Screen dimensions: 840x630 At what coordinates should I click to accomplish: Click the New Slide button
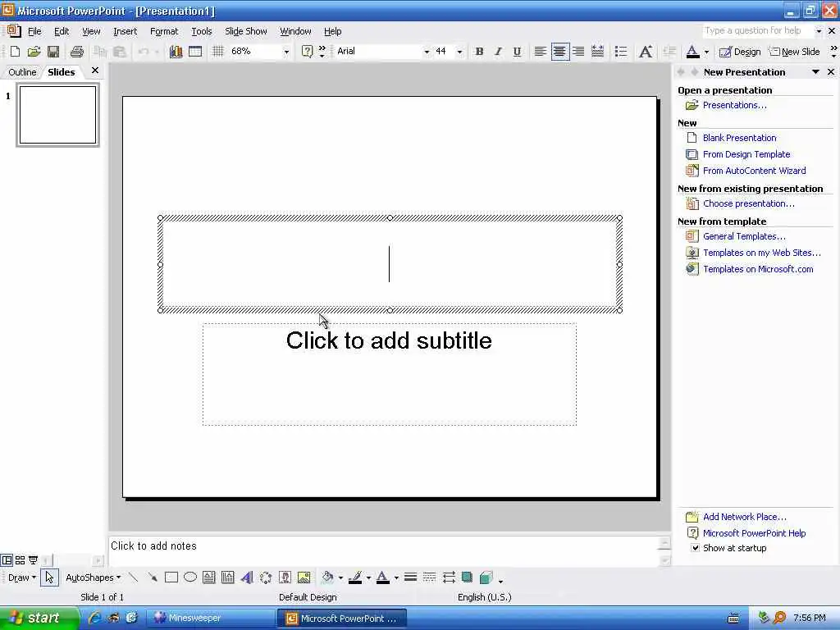[x=794, y=52]
